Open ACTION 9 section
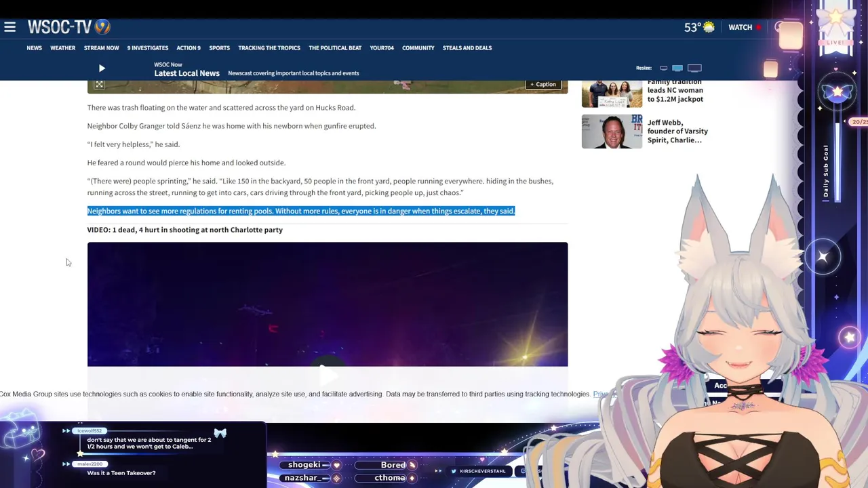 (189, 48)
